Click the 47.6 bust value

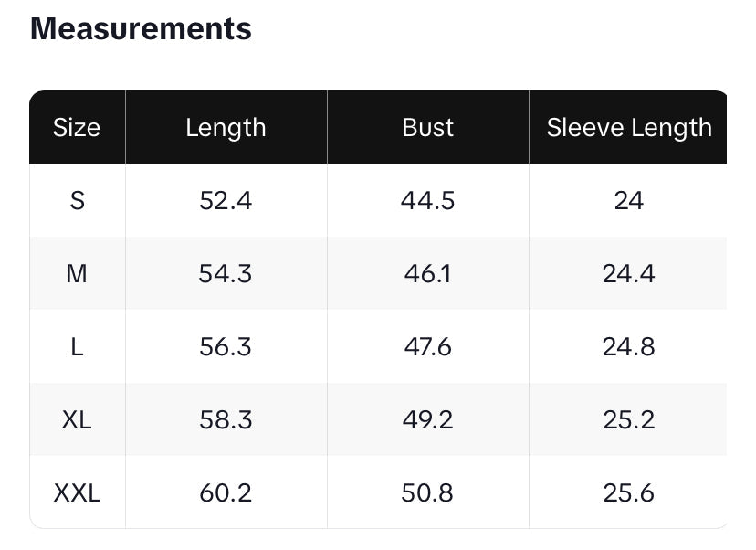(427, 346)
